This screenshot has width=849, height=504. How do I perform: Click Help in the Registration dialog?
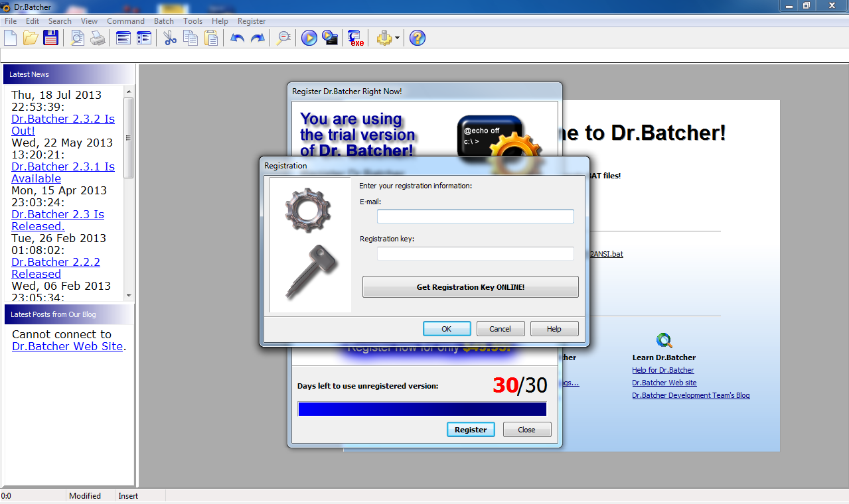[x=554, y=329]
